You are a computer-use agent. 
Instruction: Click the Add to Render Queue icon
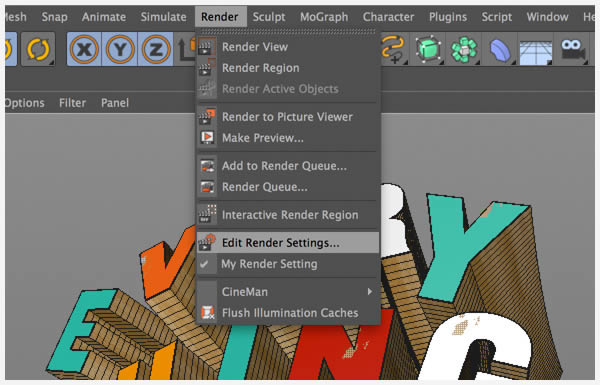point(207,166)
